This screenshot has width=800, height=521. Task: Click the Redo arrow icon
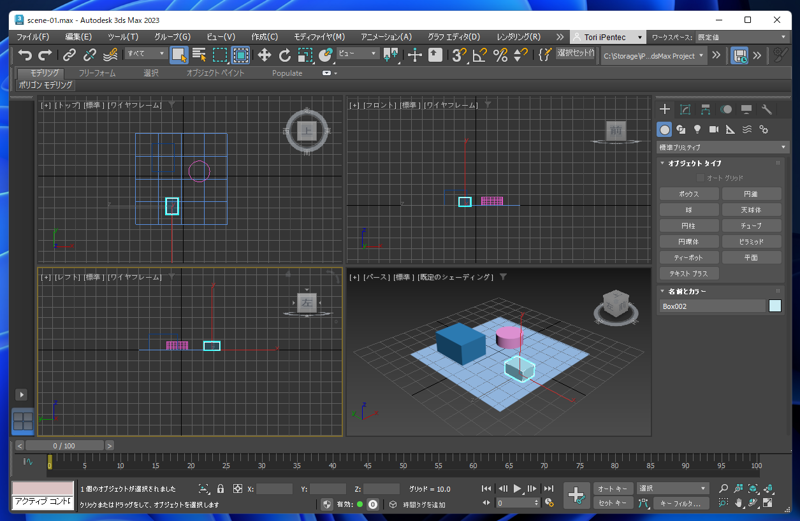(45, 55)
